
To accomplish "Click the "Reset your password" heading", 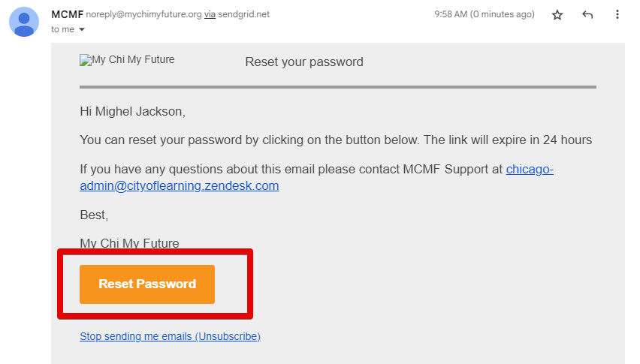I will click(x=304, y=62).
